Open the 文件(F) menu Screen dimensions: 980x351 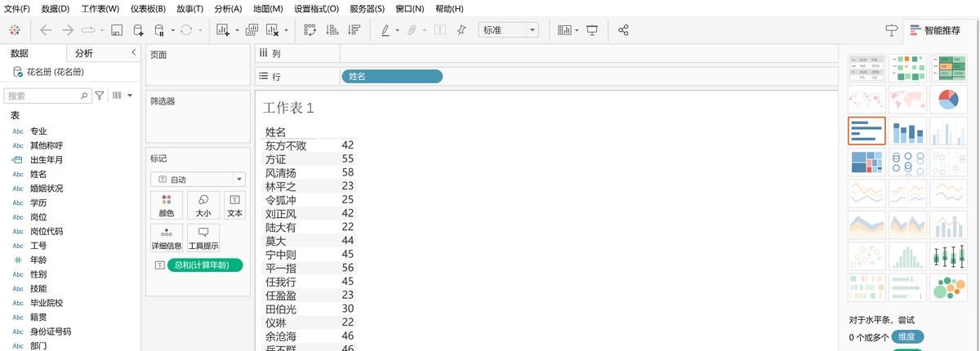coord(17,8)
